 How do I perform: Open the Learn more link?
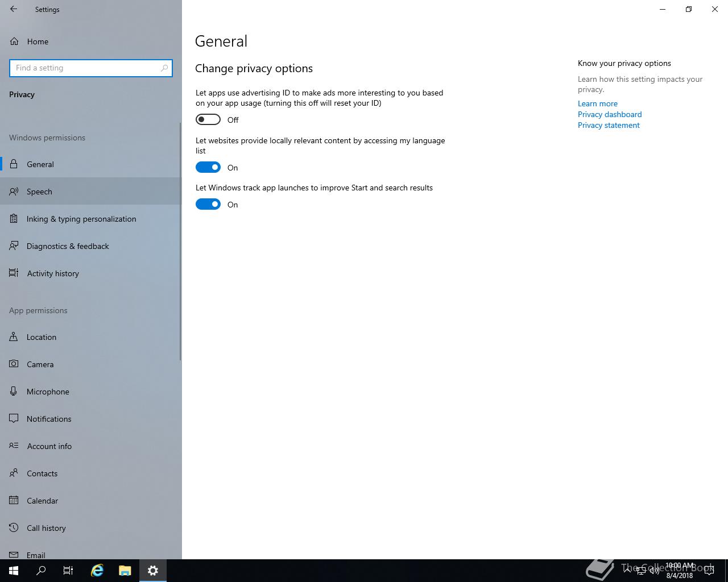[597, 103]
